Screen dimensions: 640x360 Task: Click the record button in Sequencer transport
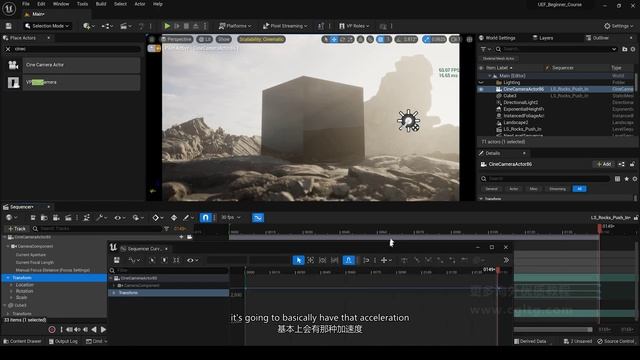[52, 329]
